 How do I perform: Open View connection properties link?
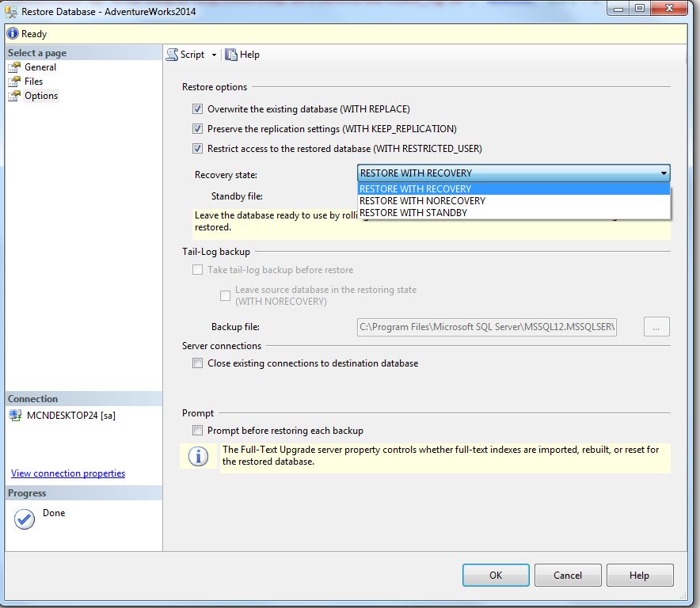click(x=68, y=473)
